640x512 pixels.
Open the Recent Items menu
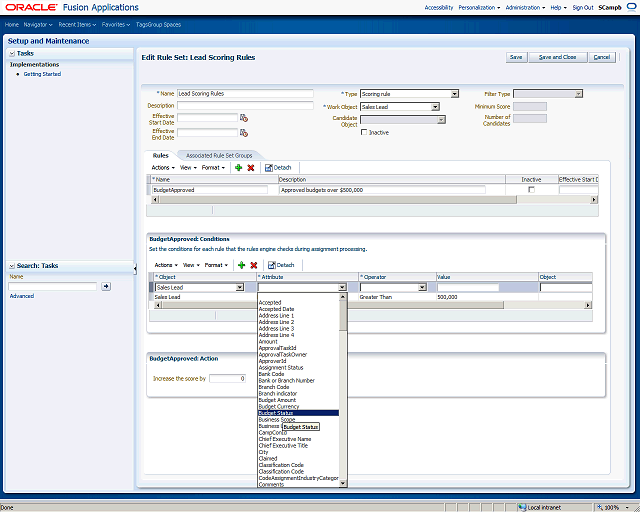tap(77, 24)
